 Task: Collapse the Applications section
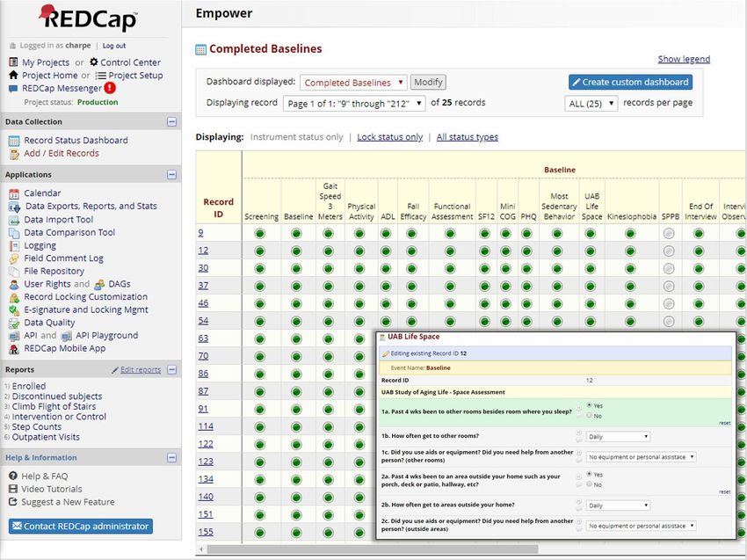click(172, 175)
